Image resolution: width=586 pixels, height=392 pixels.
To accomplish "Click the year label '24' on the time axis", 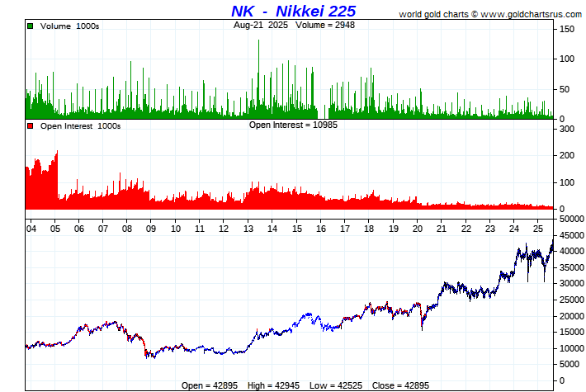I will 514,229.
